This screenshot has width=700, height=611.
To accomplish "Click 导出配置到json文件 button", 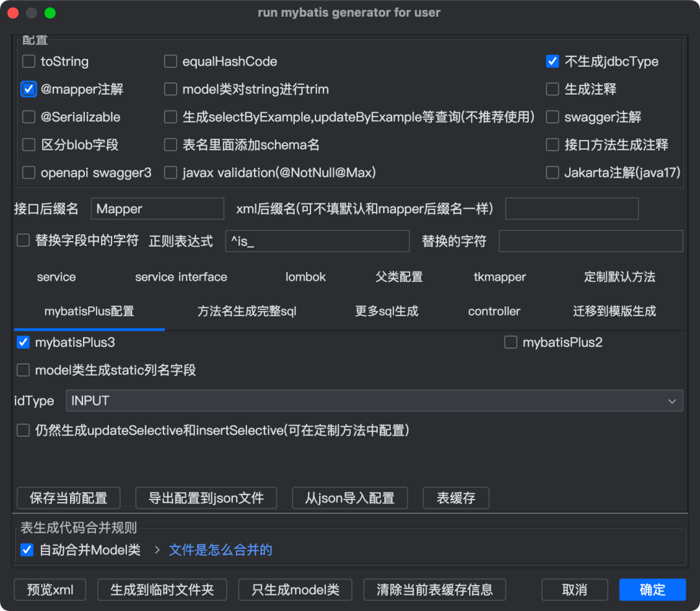I will point(206,498).
